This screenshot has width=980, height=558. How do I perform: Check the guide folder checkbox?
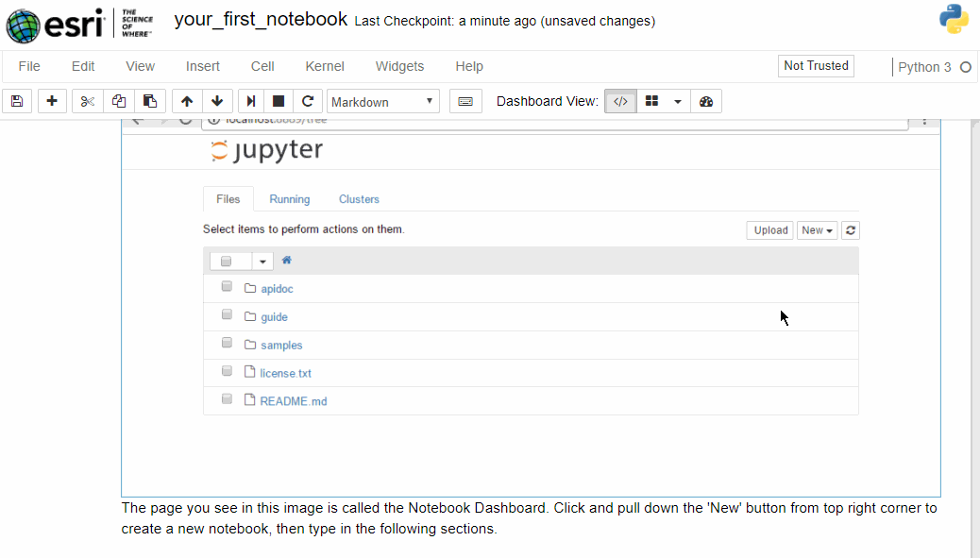[227, 314]
